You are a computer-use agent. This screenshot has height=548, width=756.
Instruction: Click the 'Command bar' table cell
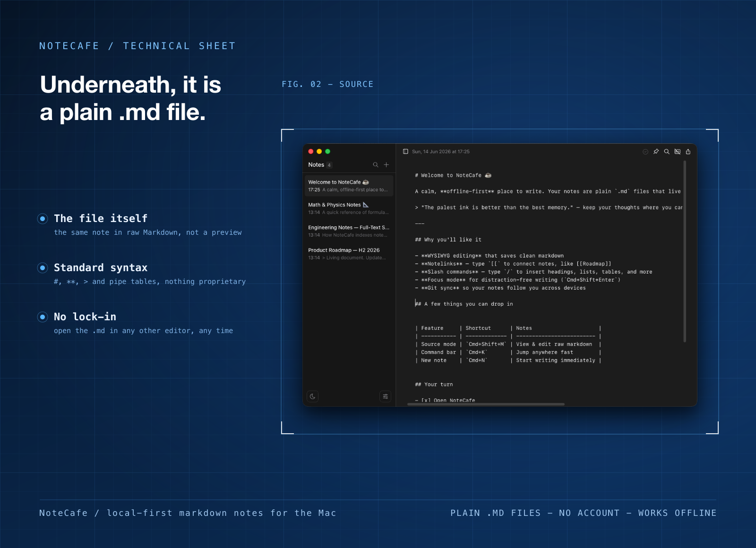tap(438, 352)
